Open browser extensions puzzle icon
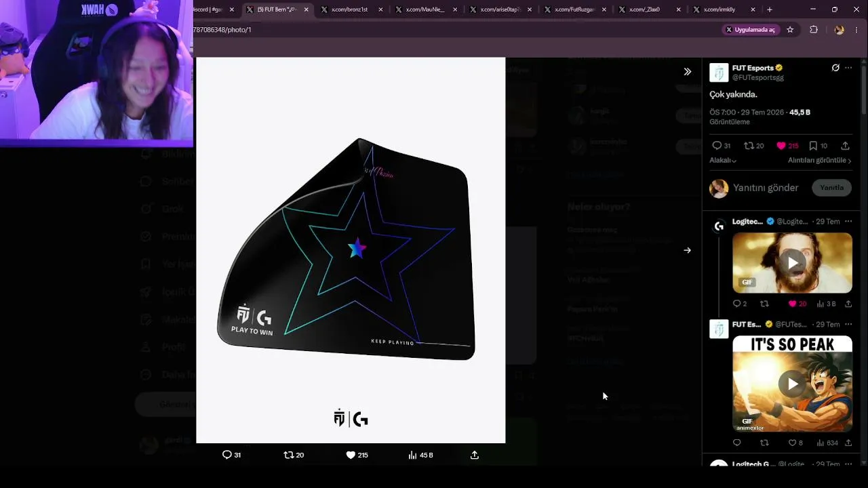The width and height of the screenshot is (868, 488). [x=814, y=30]
